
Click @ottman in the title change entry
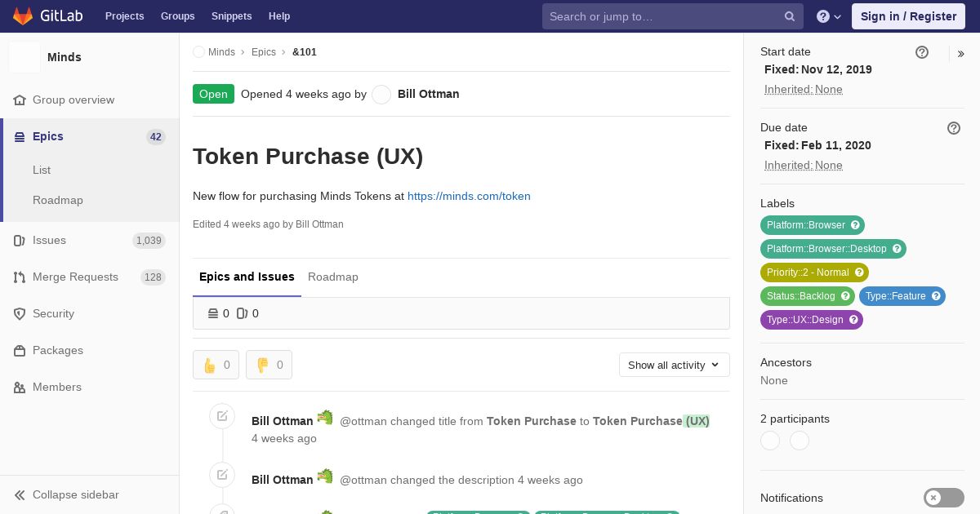(363, 422)
